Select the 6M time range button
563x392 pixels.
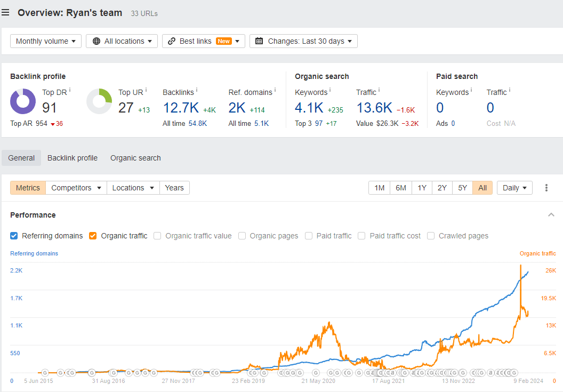[400, 187]
